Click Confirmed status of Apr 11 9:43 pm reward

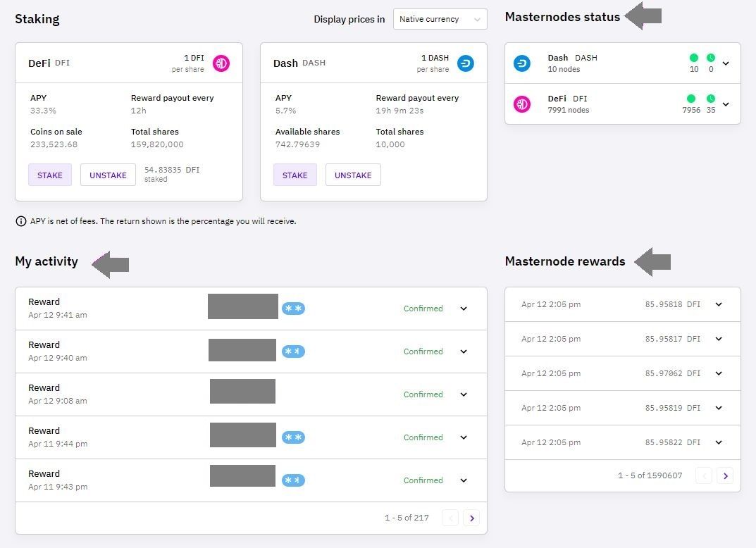423,480
